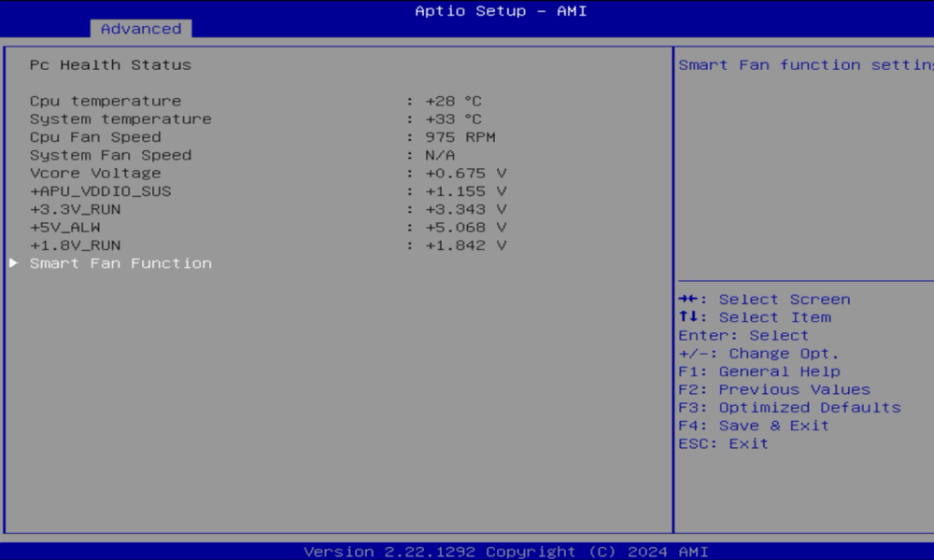Select the Cpu Fan Speed label

95,137
